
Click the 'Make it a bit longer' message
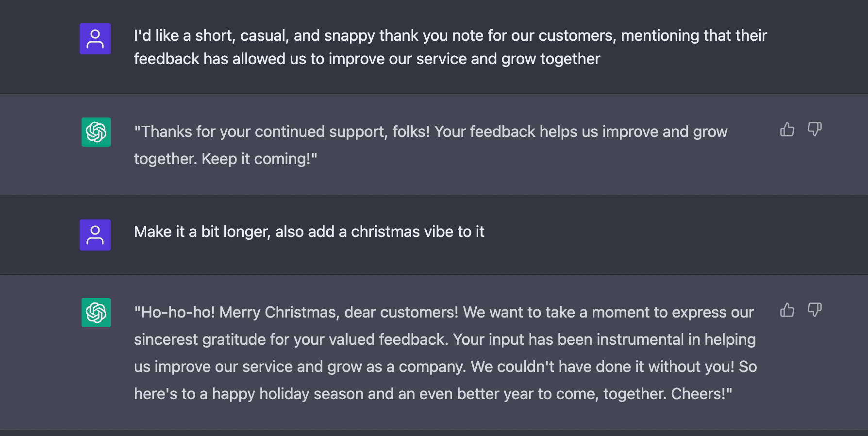[309, 232]
